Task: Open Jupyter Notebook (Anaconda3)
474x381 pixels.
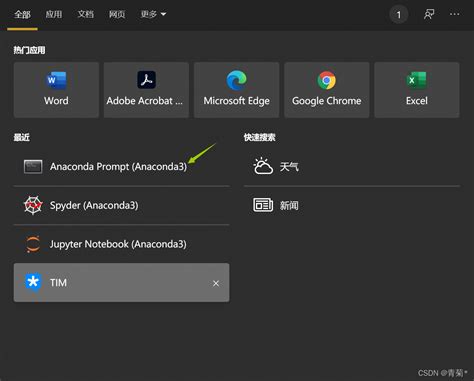Action: click(x=121, y=244)
